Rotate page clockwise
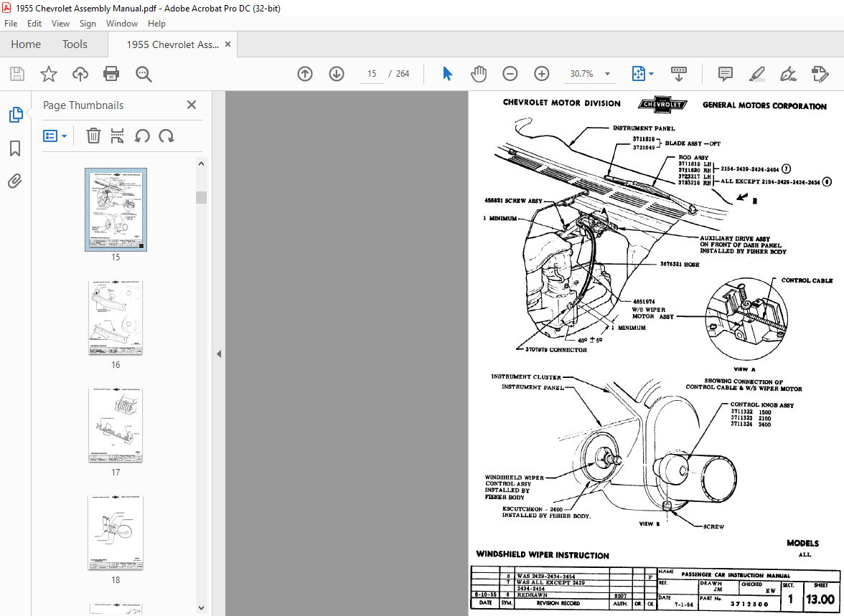 (167, 136)
